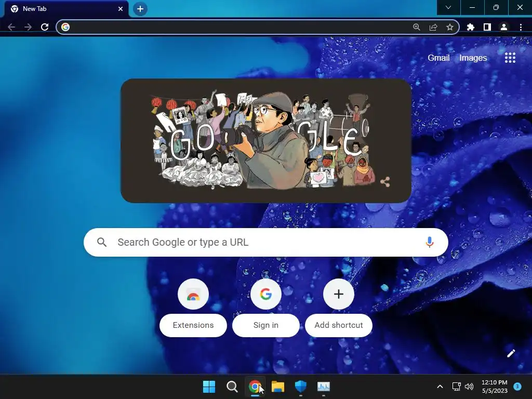Open Gmail link

point(438,58)
